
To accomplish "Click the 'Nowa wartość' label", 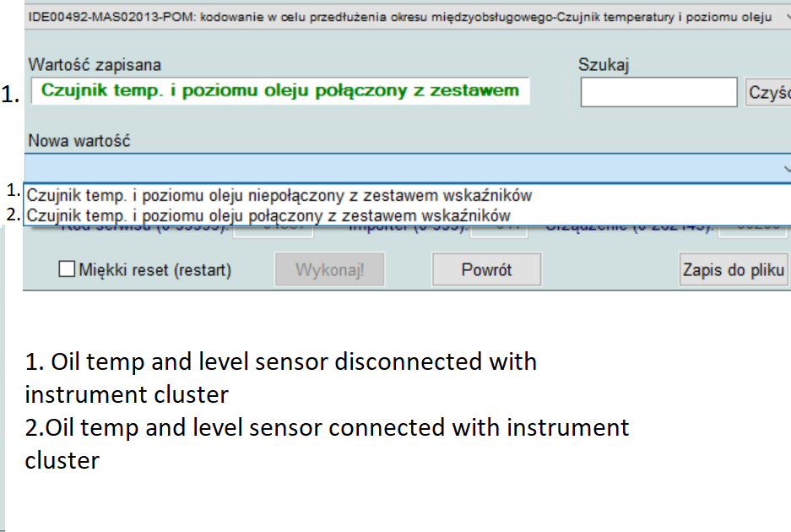I will (x=79, y=141).
